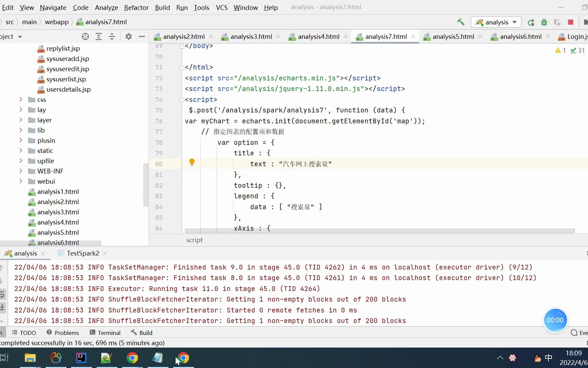
Task: Click the Select Opened File locate icon
Action: [85, 36]
